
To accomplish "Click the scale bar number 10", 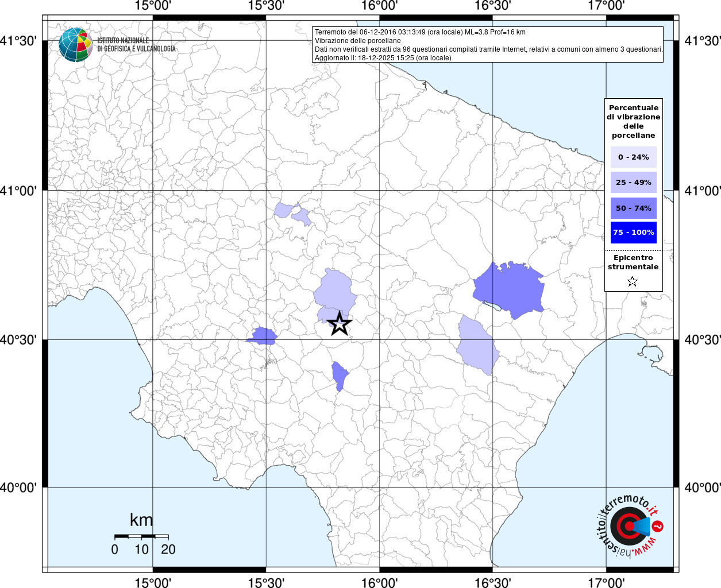I will (141, 550).
